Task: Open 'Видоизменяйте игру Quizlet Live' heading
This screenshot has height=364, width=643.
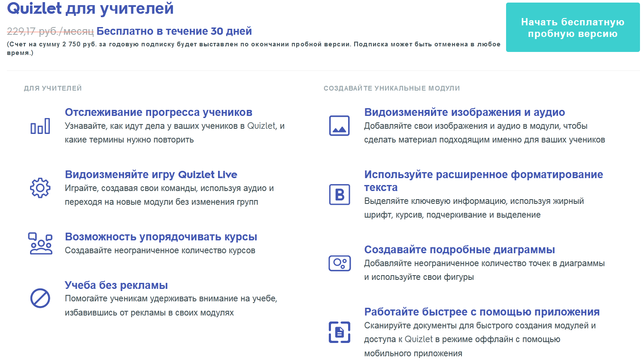Action: pyautogui.click(x=151, y=174)
